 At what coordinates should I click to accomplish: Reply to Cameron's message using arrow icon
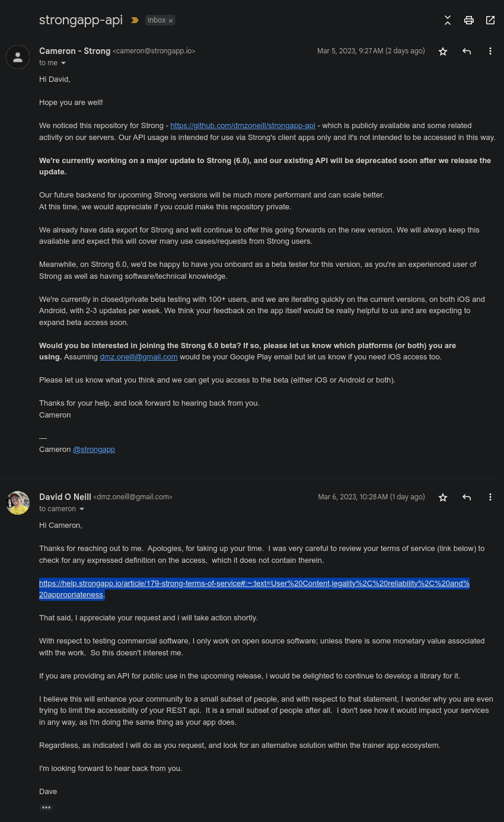tap(467, 51)
